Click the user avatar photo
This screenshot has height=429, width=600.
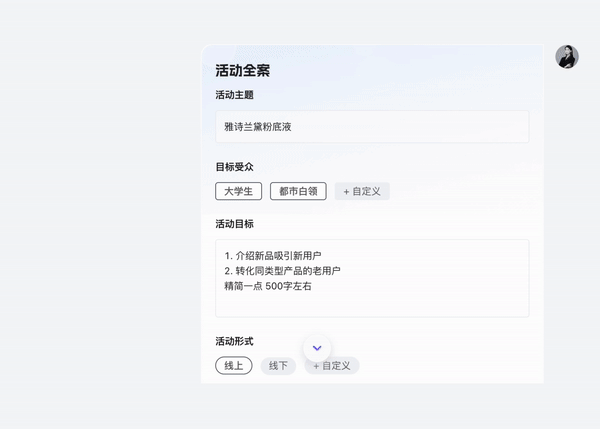pyautogui.click(x=567, y=57)
